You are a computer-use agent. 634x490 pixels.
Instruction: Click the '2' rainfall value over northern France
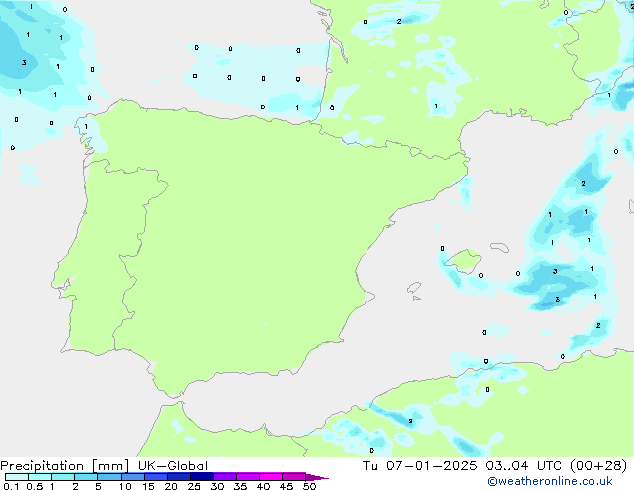pyautogui.click(x=399, y=21)
